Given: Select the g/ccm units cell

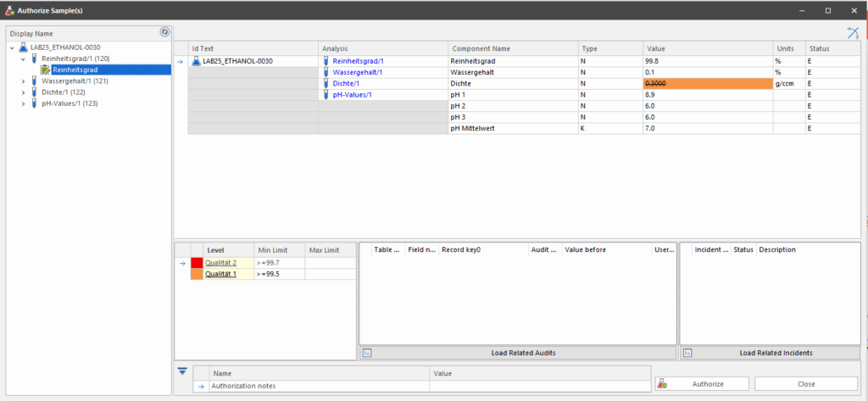Looking at the screenshot, I should [x=789, y=84].
